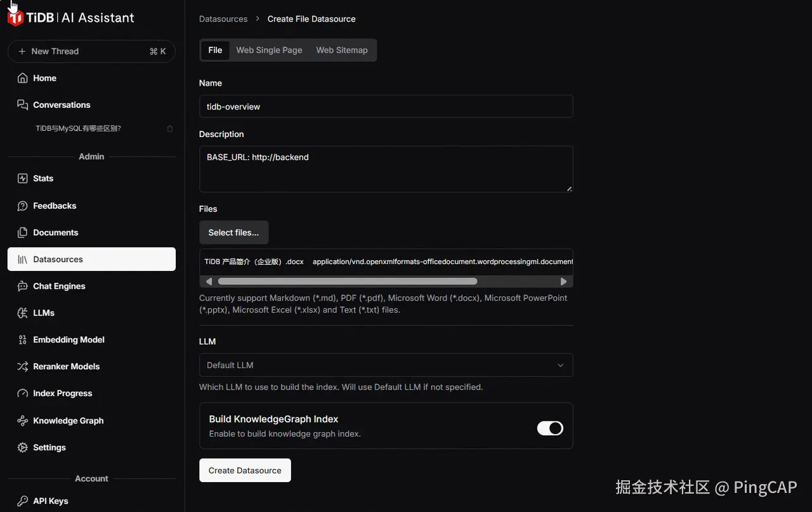Image resolution: width=812 pixels, height=512 pixels.
Task: Click the Reranker Models shuffle icon
Action: click(23, 366)
